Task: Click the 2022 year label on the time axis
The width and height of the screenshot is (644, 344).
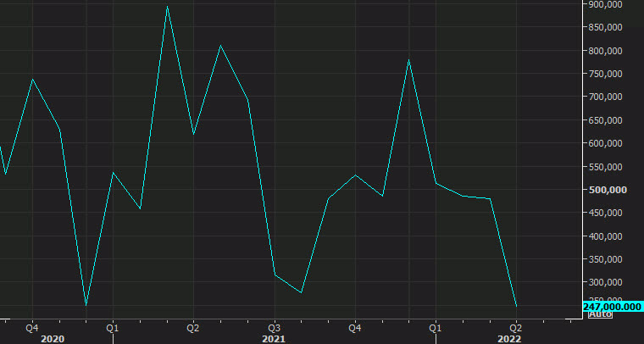Action: [x=509, y=339]
